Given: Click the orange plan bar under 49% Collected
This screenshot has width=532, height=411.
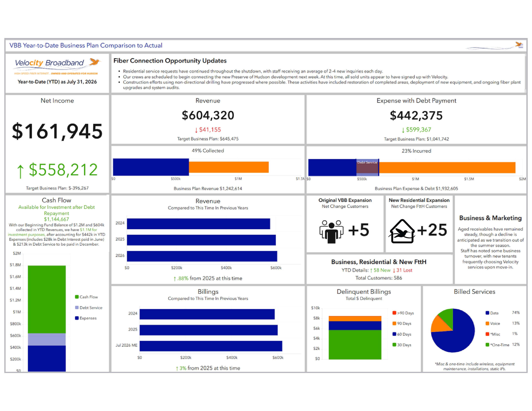Looking at the screenshot, I should tap(229, 167).
